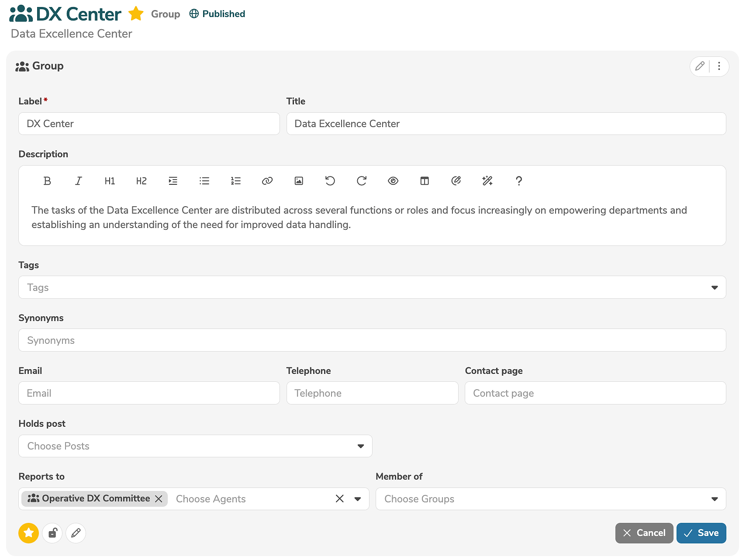Save the group changes
Viewport: 746px width, 560px height.
(x=701, y=533)
